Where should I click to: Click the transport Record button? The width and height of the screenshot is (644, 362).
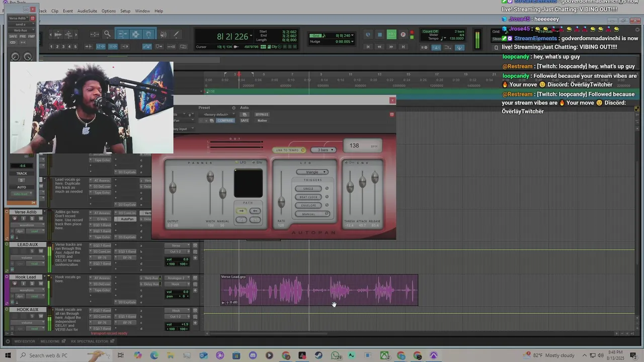(x=403, y=35)
